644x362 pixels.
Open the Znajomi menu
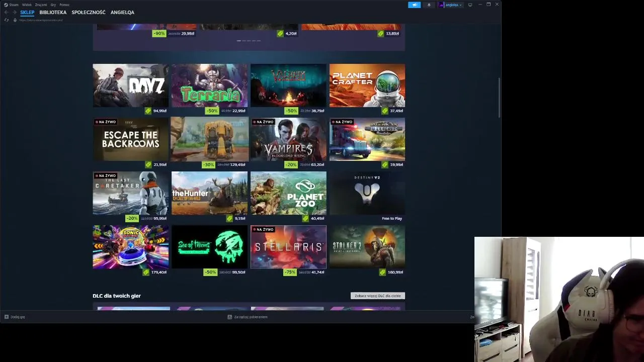[41, 5]
